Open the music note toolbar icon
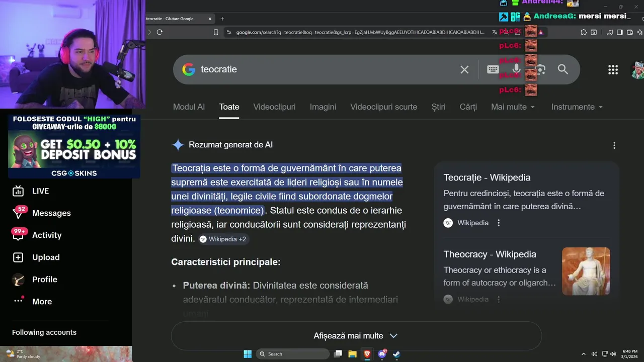The width and height of the screenshot is (644, 362). (x=610, y=32)
